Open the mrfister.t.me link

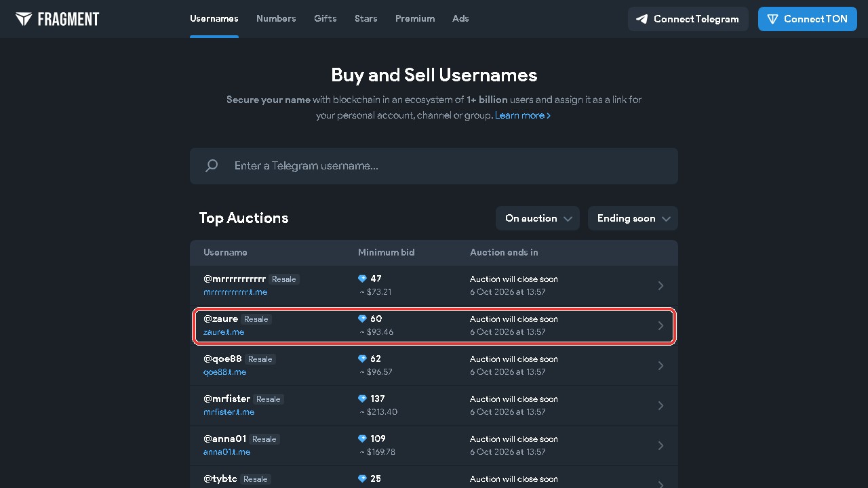[x=229, y=411]
